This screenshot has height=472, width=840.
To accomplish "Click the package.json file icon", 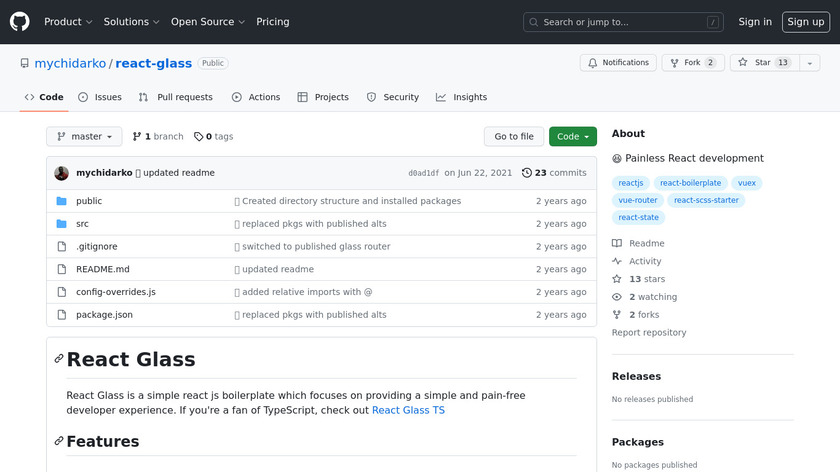I will tap(61, 315).
